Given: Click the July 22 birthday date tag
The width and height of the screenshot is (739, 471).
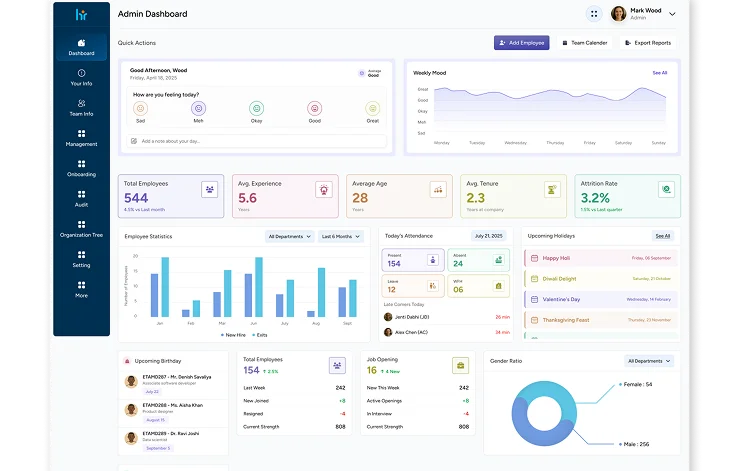Looking at the screenshot, I should (152, 391).
